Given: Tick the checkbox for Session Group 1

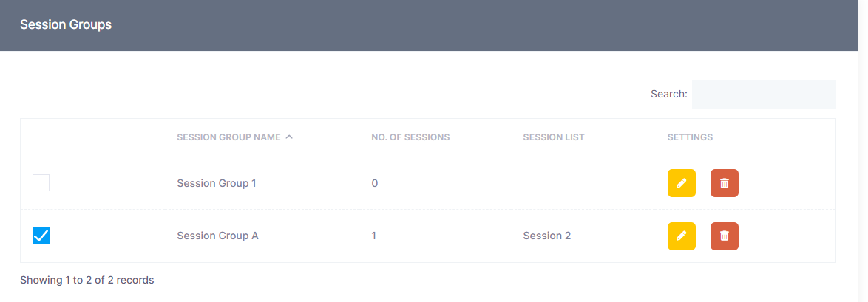Looking at the screenshot, I should tap(41, 183).
